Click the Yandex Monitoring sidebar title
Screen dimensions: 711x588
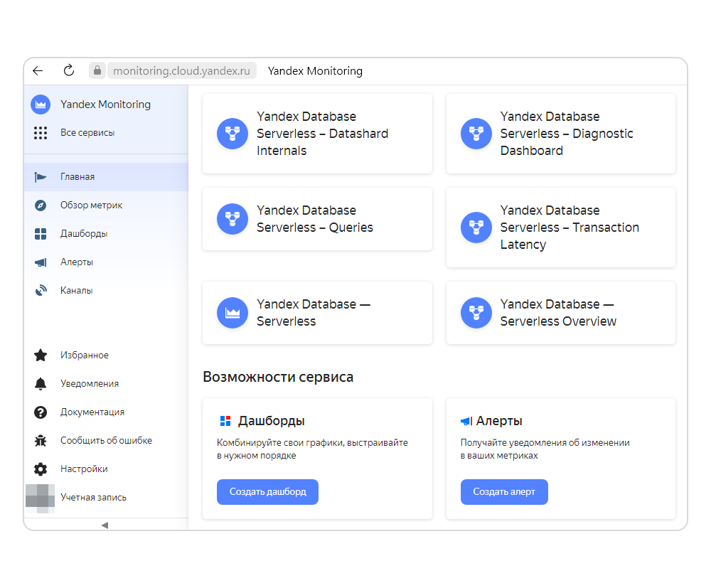[x=105, y=105]
